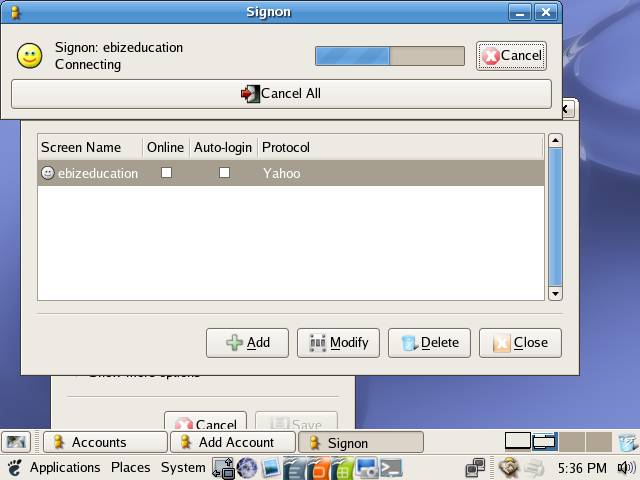The height and width of the screenshot is (480, 640).
Task: Click the smiley icon beside ebizeducation account
Action: (x=47, y=173)
